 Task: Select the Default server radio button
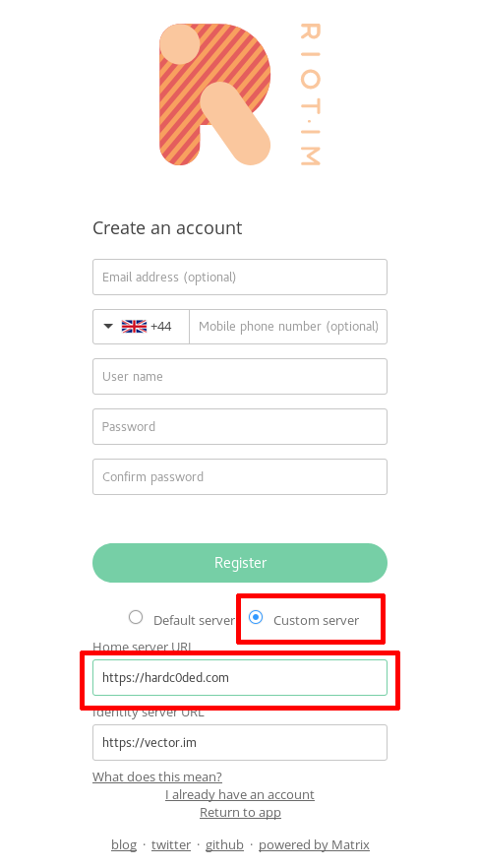136,617
